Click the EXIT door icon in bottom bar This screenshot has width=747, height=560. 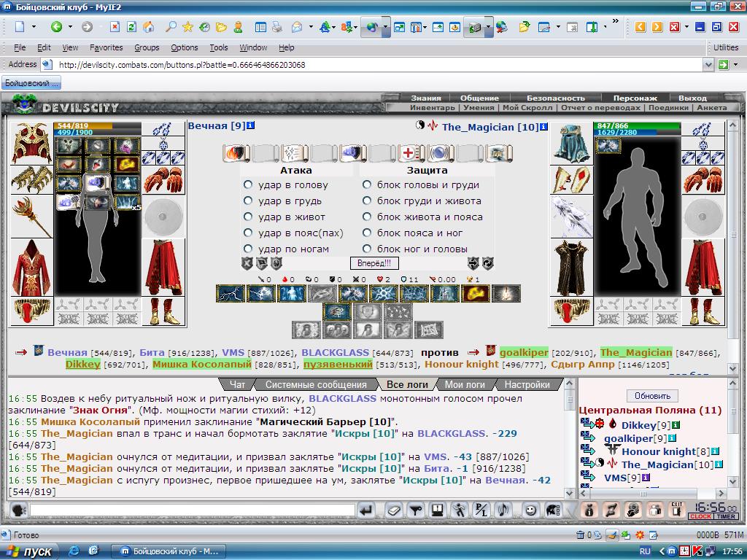tap(676, 510)
